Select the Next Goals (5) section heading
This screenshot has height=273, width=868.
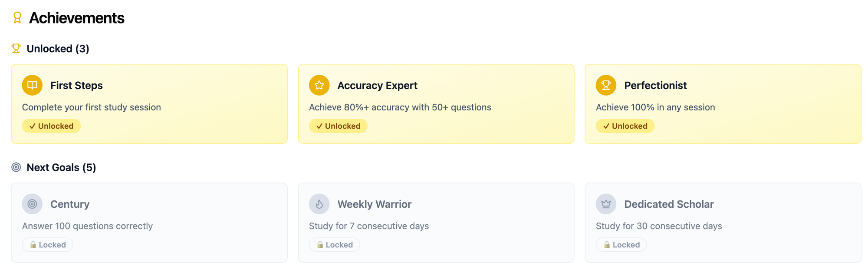click(61, 167)
